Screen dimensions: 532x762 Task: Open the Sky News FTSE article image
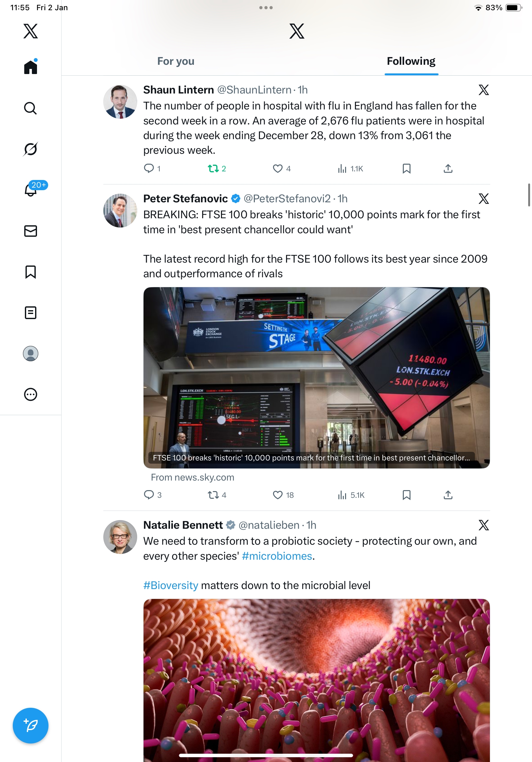pyautogui.click(x=316, y=378)
